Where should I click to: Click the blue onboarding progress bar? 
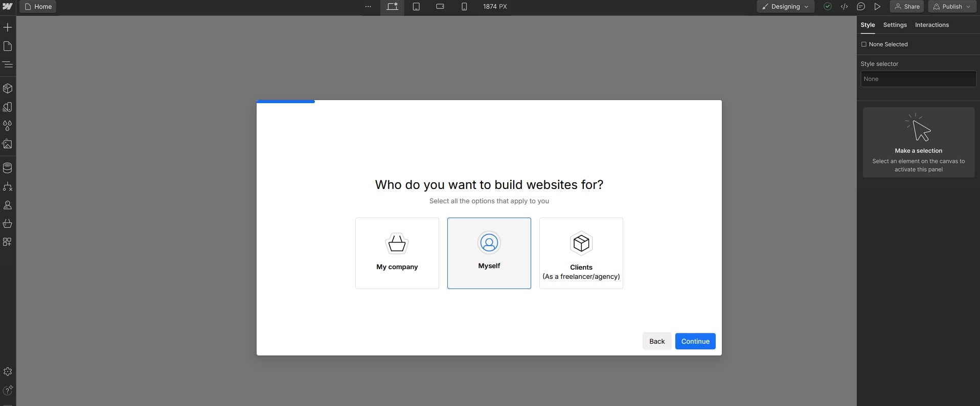[x=286, y=102]
